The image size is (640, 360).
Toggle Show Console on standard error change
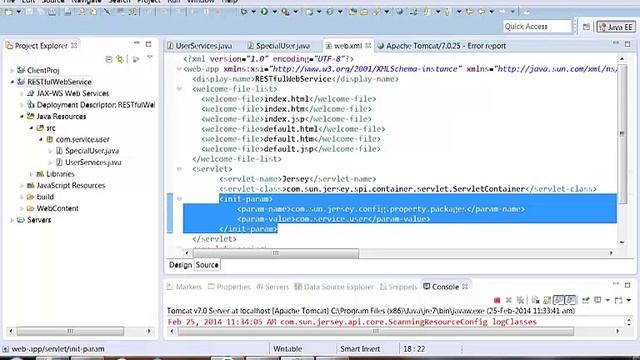pos(571,300)
